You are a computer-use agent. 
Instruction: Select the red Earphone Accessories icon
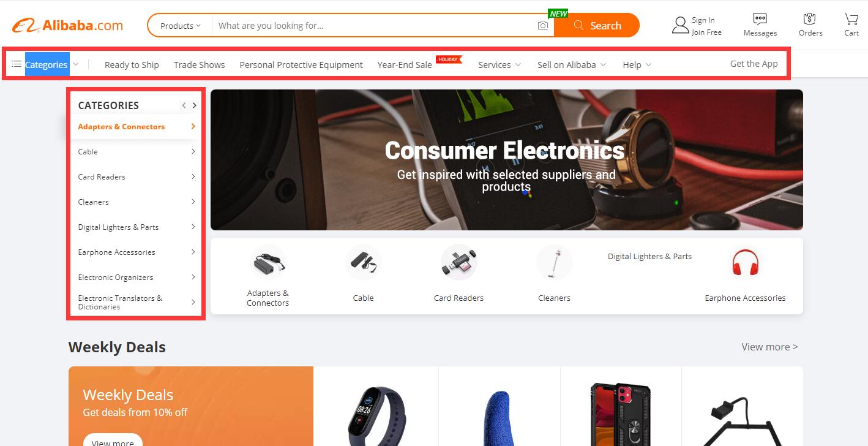[745, 262]
